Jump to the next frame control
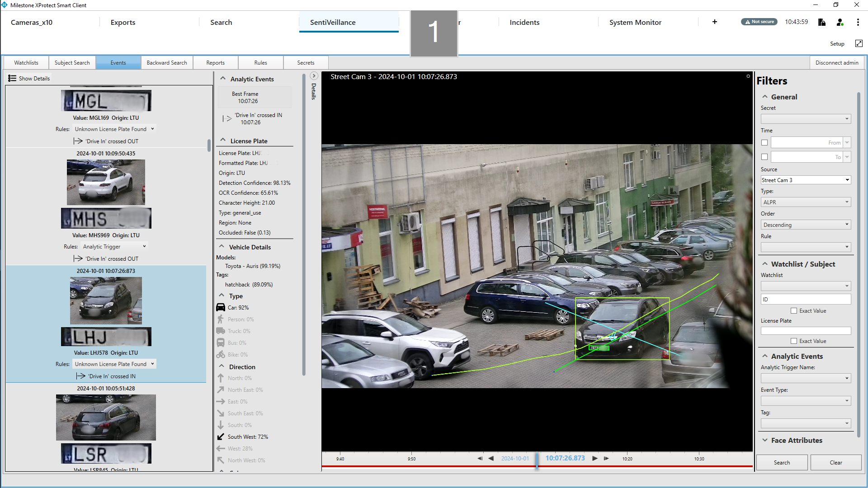 click(x=606, y=458)
